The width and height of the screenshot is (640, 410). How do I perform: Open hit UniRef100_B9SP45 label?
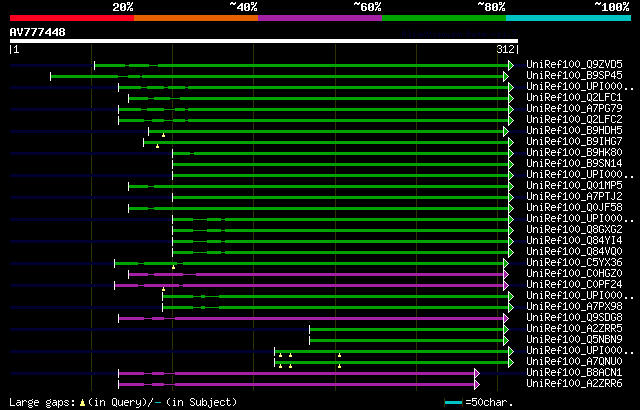574,75
